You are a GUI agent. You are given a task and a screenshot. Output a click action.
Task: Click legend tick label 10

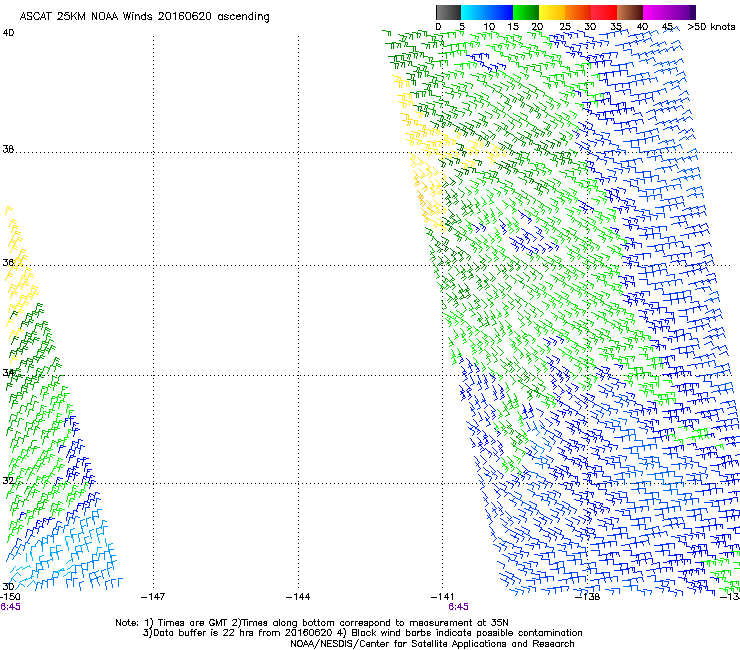tap(489, 27)
